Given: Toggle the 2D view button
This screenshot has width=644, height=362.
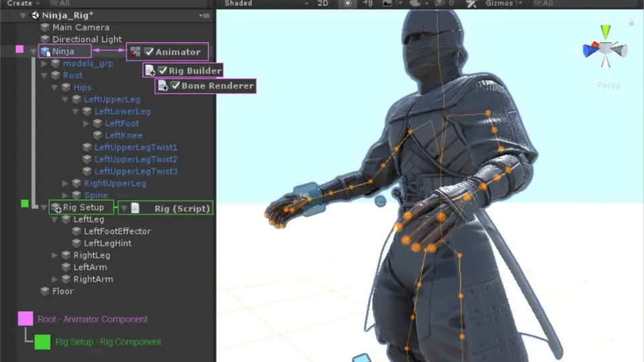Looking at the screenshot, I should click(x=323, y=3).
